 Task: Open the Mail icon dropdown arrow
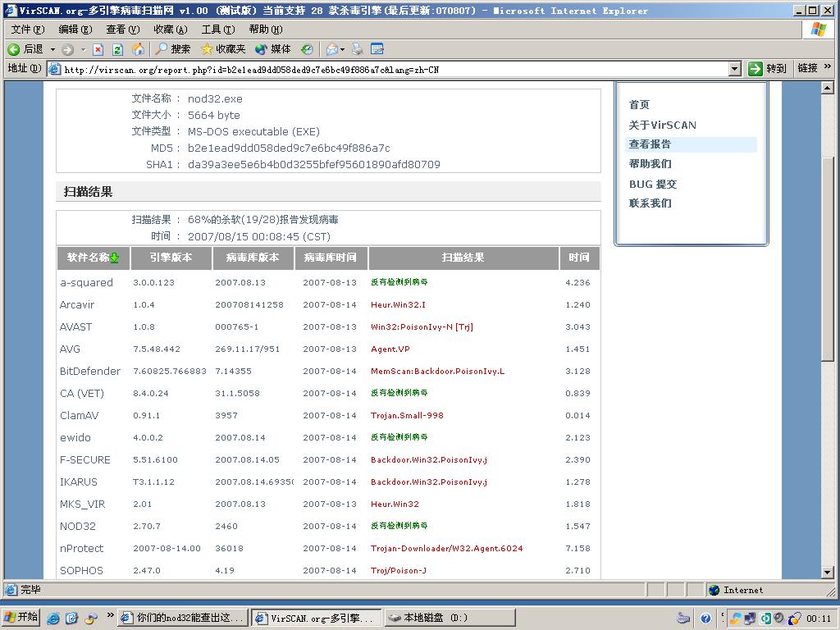[342, 49]
